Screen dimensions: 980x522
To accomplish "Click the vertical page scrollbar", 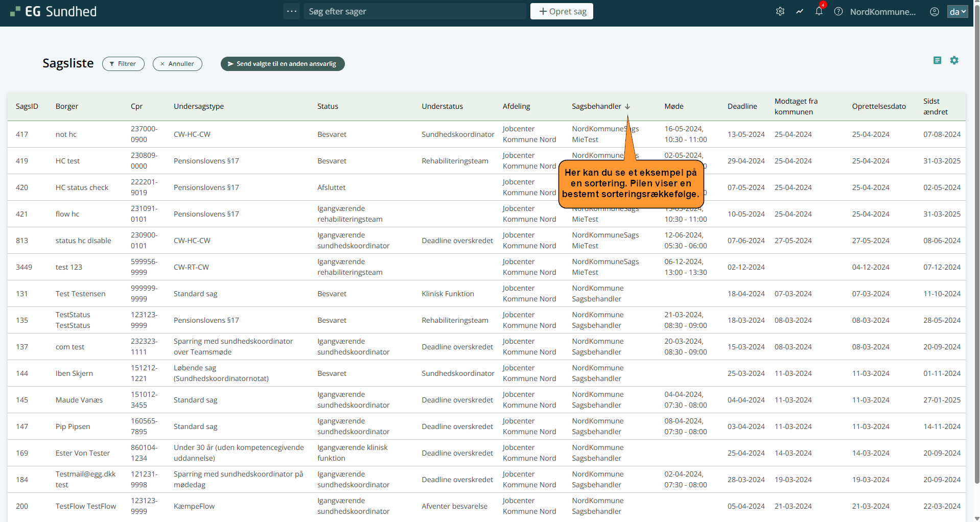I will pyautogui.click(x=977, y=243).
